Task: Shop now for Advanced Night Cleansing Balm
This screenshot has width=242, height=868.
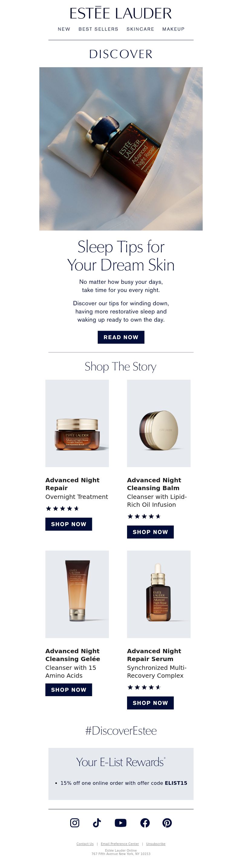Action: tap(150, 532)
